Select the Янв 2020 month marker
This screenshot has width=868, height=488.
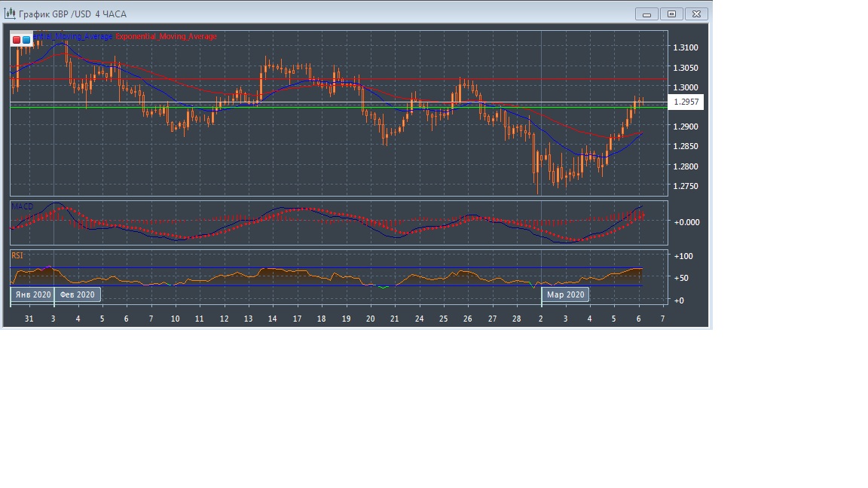[x=32, y=294]
